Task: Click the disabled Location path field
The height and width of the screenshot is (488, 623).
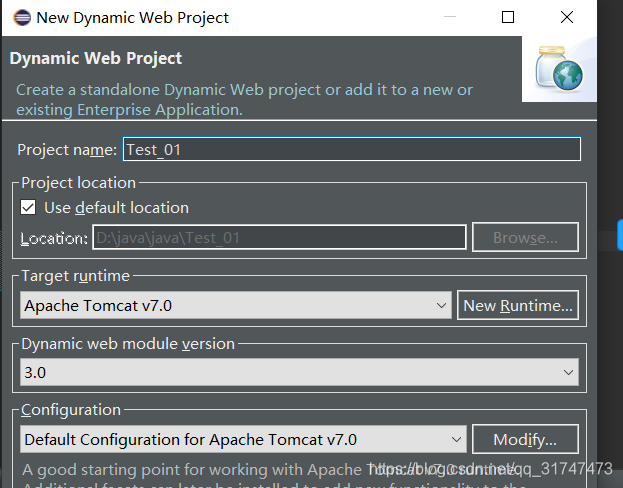Action: coord(279,238)
